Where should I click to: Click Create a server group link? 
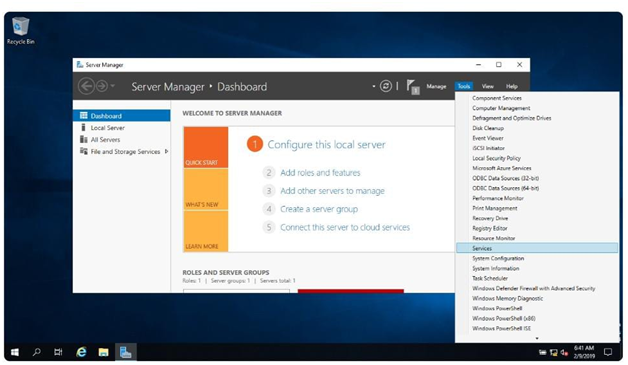tap(319, 209)
